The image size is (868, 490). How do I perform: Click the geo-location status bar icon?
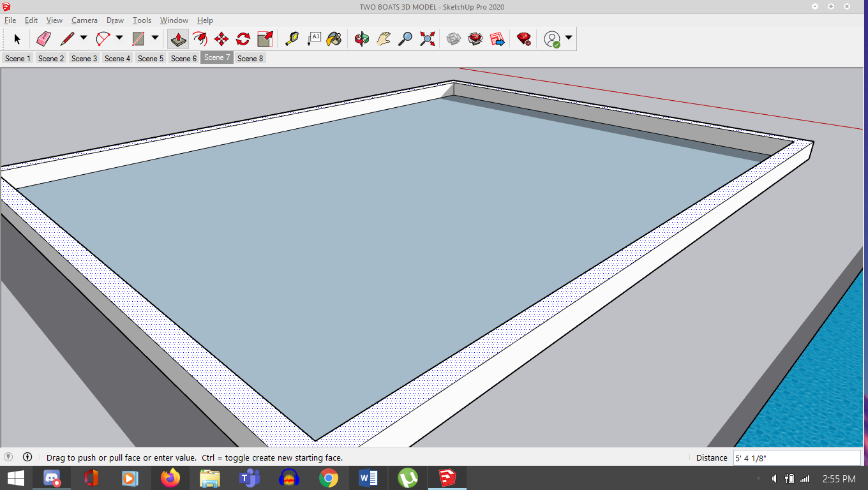click(x=8, y=457)
